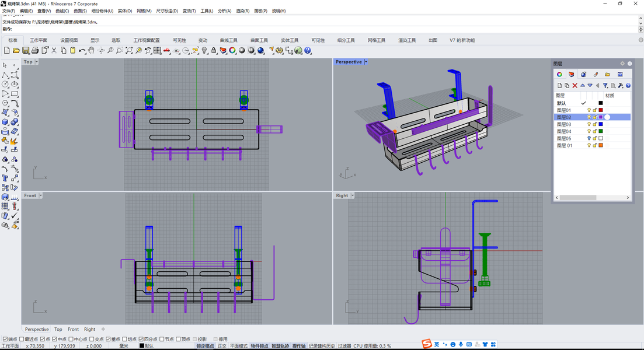Click the light bulb hide objects icon

coord(204,51)
